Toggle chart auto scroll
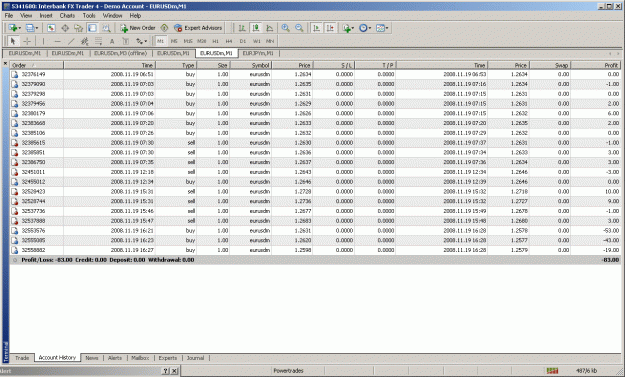This screenshot has width=625, height=377. 316,28
